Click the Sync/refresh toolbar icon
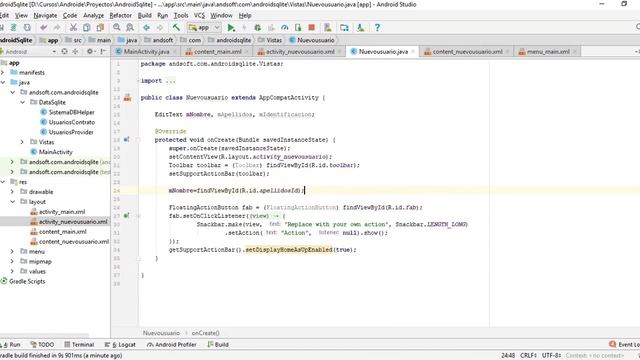This screenshot has width=640, height=360. tap(27, 27)
